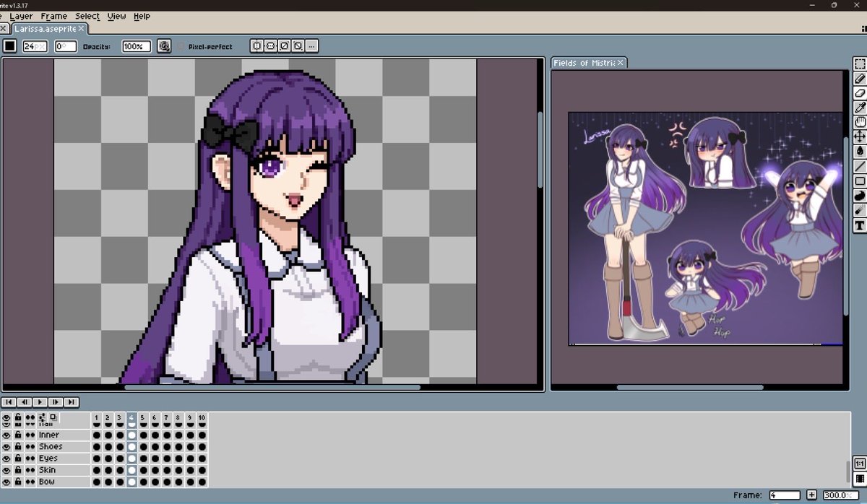Click the fourth symmetry button with reversed diagonal

298,46
